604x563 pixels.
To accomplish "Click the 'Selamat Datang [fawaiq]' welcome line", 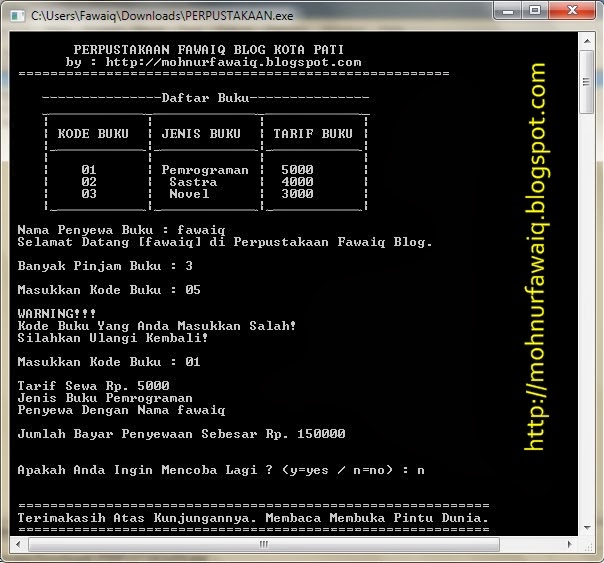I will (x=225, y=242).
